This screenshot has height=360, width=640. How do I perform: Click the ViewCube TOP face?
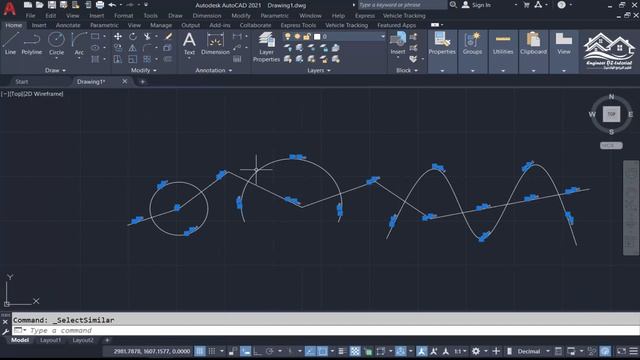[x=611, y=114]
